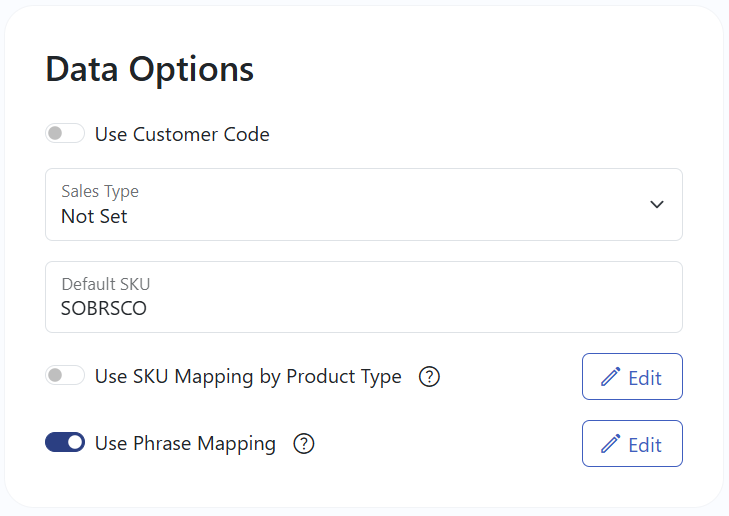Click the 'Sales Type' field label

pyautogui.click(x=100, y=191)
